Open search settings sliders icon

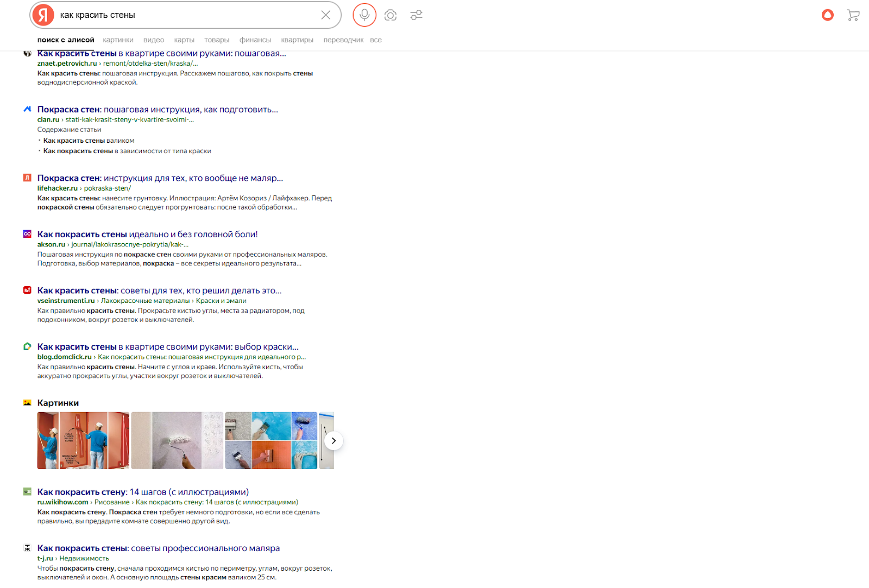417,15
